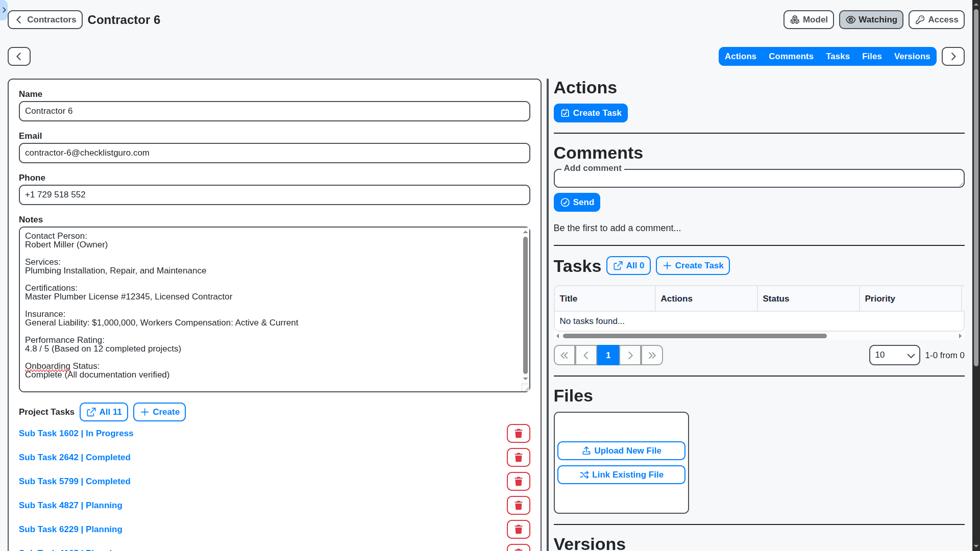
Task: Go to next record arrow
Action: coord(952,57)
